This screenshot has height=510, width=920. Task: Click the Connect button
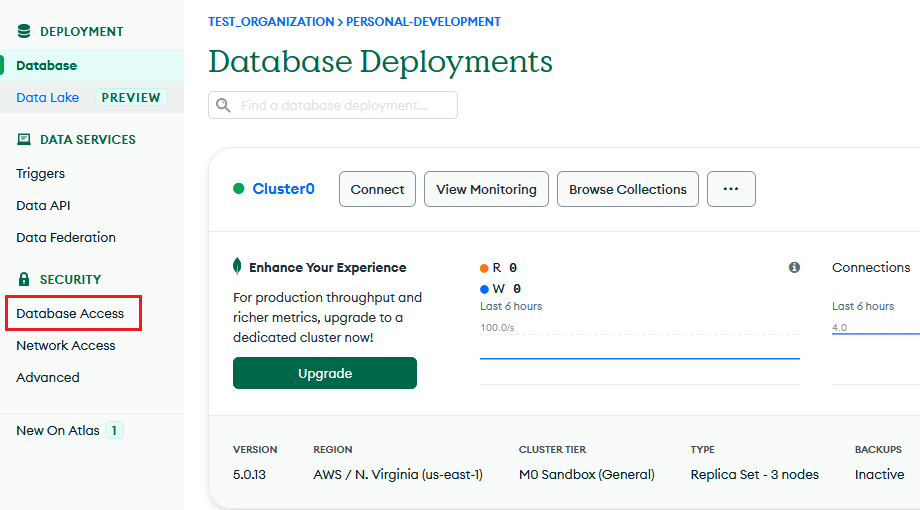(377, 189)
